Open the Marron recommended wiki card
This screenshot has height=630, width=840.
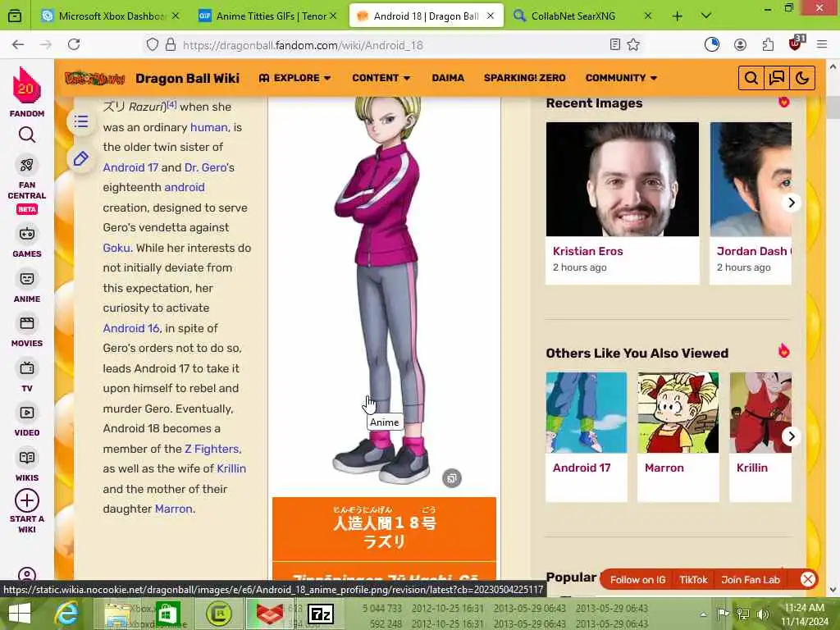[678, 436]
